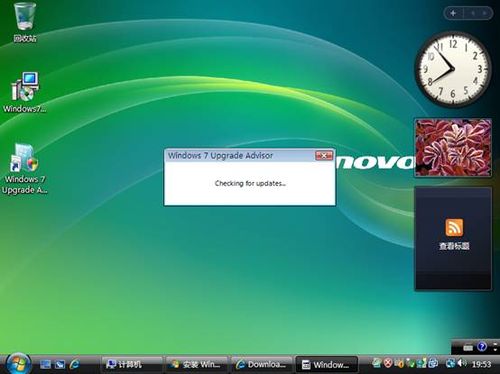Click the first system tray icon
This screenshot has height=374, width=500.
click(377, 363)
